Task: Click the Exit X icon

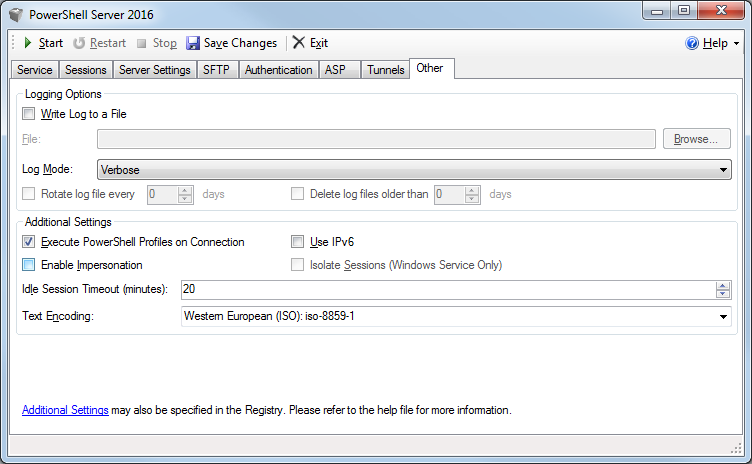Action: pyautogui.click(x=299, y=42)
